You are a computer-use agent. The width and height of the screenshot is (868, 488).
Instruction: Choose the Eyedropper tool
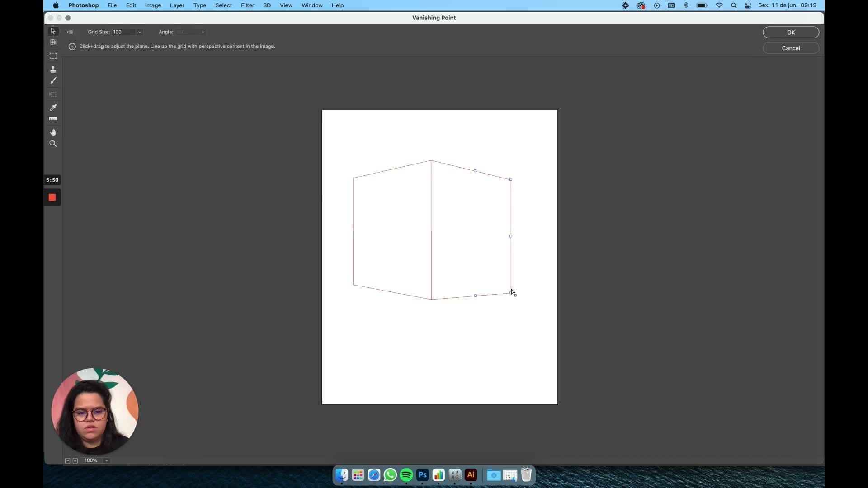pyautogui.click(x=53, y=108)
